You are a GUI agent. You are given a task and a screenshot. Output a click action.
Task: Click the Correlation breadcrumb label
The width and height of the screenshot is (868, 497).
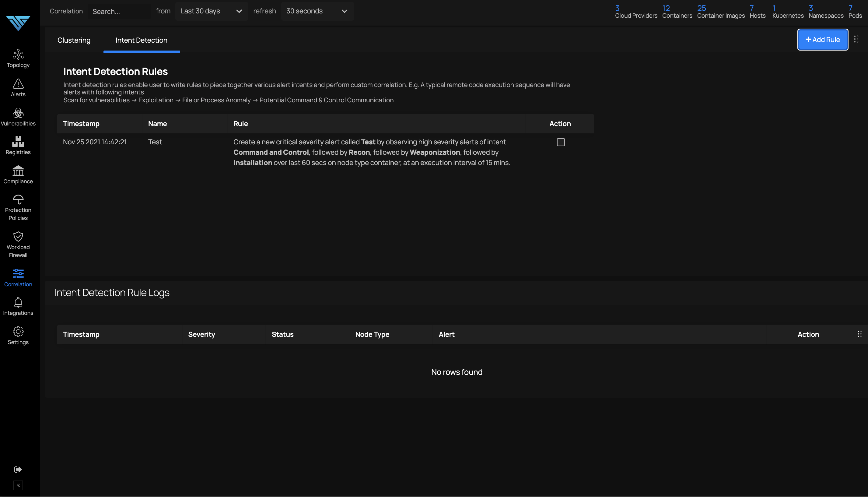(66, 11)
